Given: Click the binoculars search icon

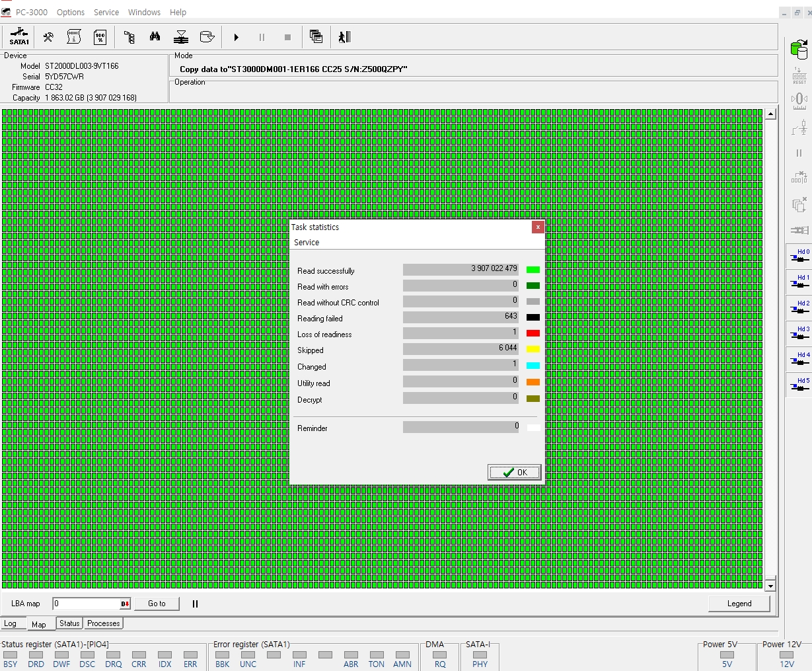Looking at the screenshot, I should pyautogui.click(x=155, y=37).
